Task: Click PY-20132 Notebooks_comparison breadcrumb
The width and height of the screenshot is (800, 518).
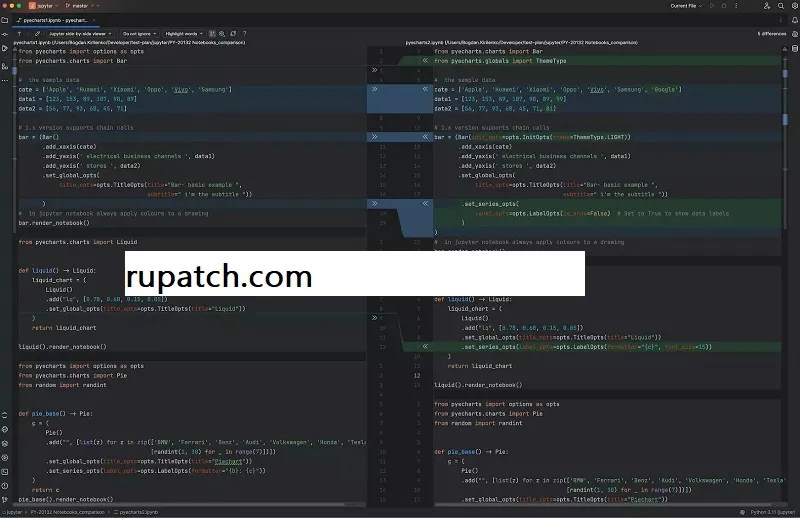Action: tap(67, 512)
